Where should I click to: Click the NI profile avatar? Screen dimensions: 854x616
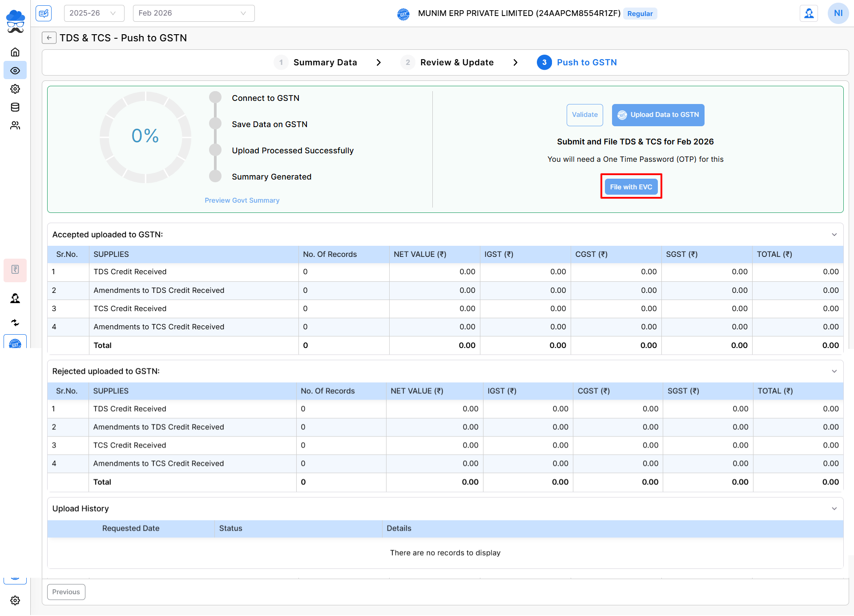(x=838, y=13)
